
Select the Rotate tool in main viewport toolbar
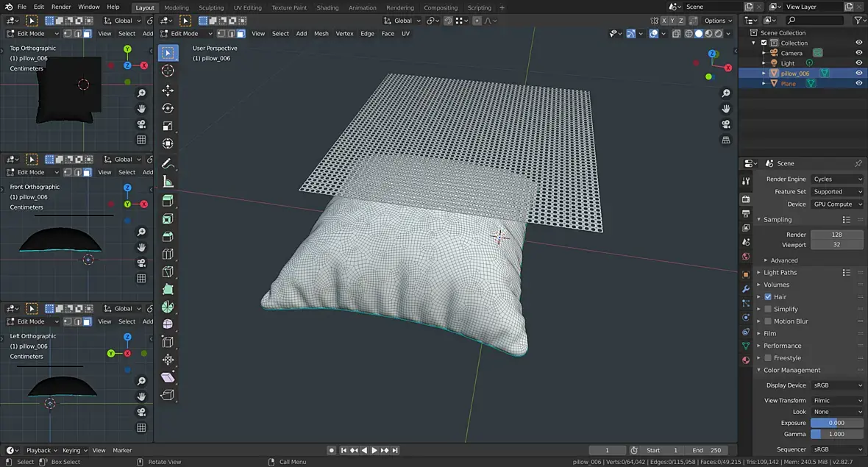(x=168, y=108)
